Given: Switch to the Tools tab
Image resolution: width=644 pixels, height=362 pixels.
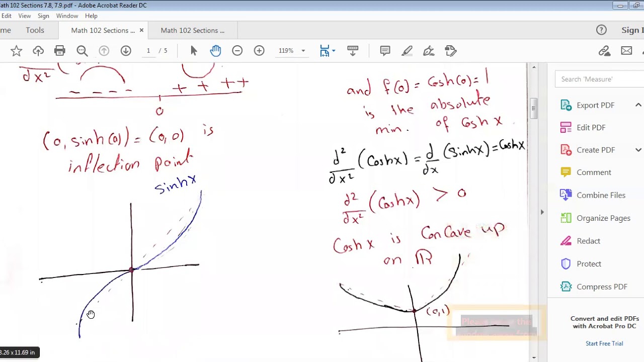Looking at the screenshot, I should (35, 30).
